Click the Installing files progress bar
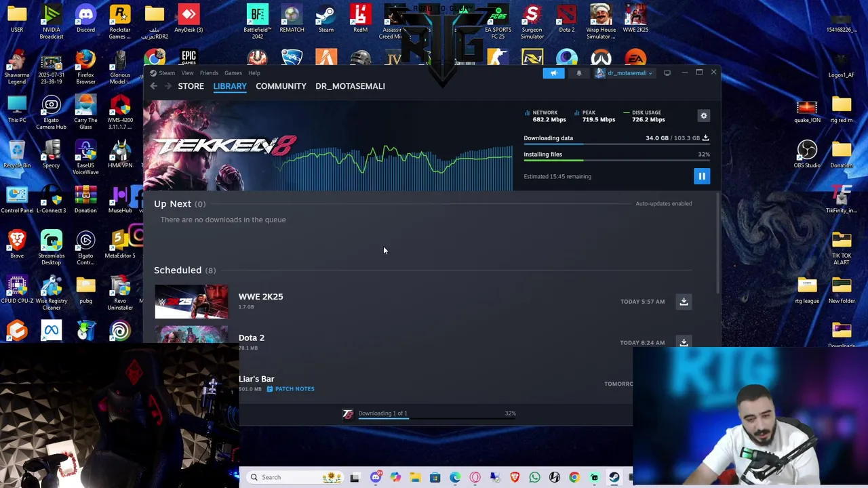 [x=616, y=161]
